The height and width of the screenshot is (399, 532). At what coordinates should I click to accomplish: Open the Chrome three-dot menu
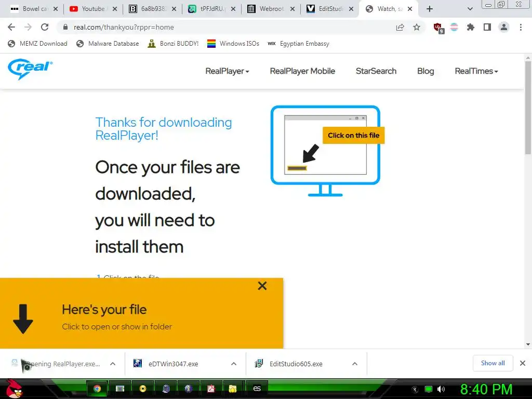pyautogui.click(x=521, y=27)
